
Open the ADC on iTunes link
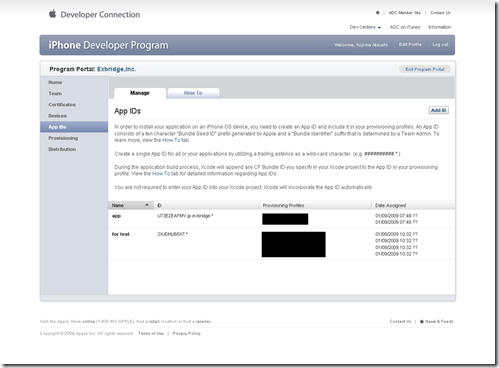click(405, 27)
